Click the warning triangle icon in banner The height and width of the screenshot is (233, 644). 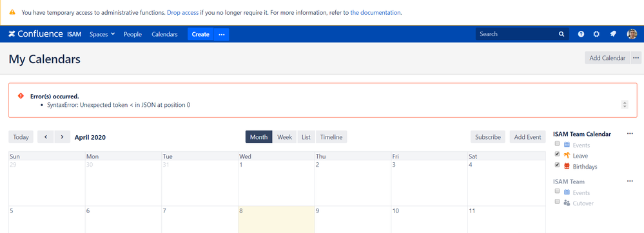pyautogui.click(x=12, y=12)
